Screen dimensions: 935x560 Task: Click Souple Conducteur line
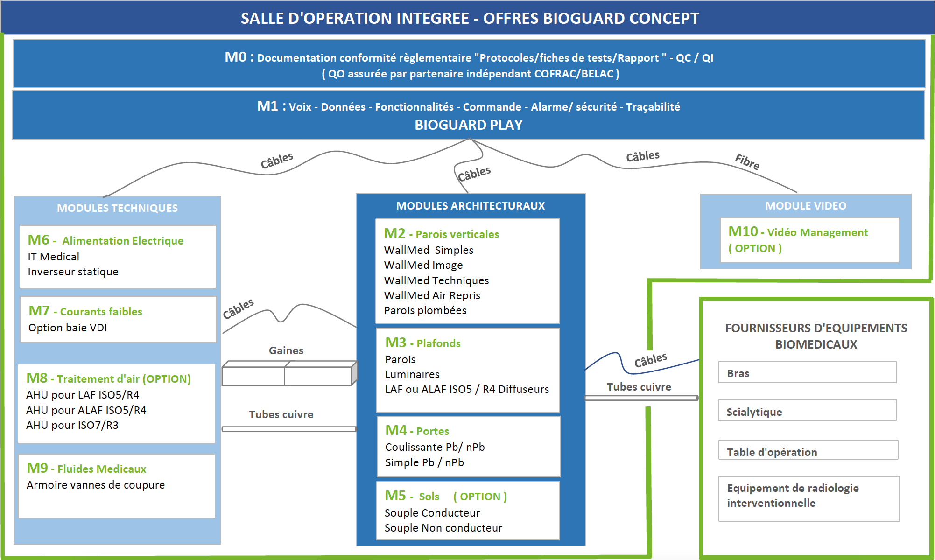click(x=432, y=513)
